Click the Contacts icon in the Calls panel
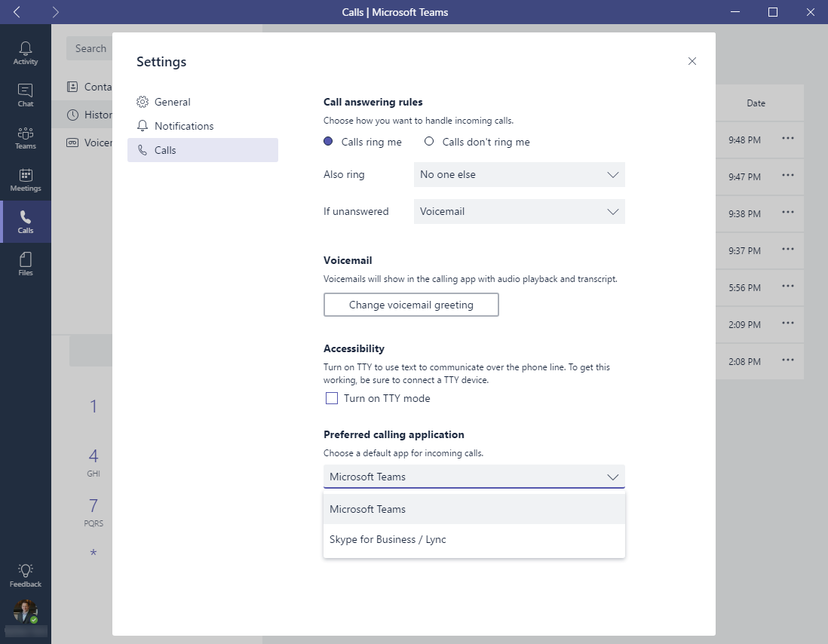The image size is (828, 644). click(x=72, y=87)
